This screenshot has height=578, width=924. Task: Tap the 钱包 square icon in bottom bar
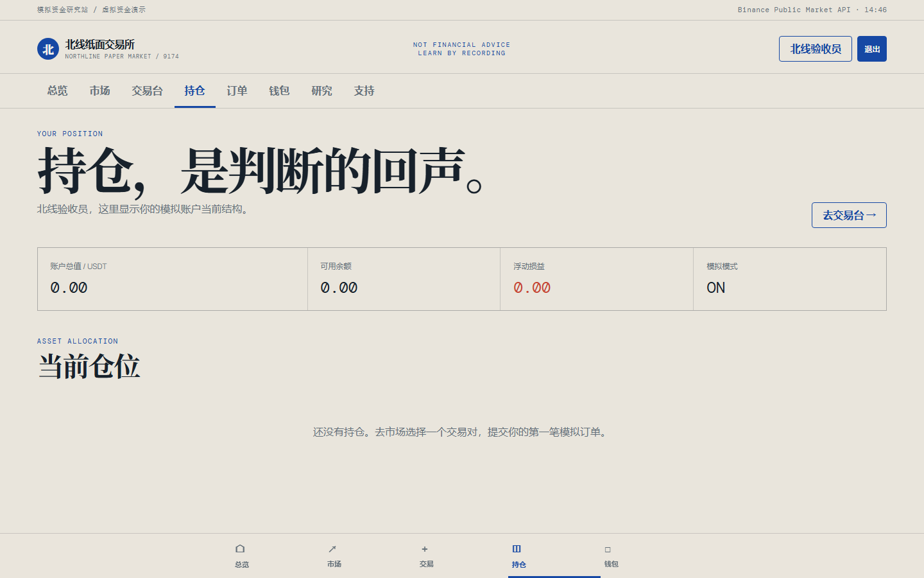pos(608,550)
